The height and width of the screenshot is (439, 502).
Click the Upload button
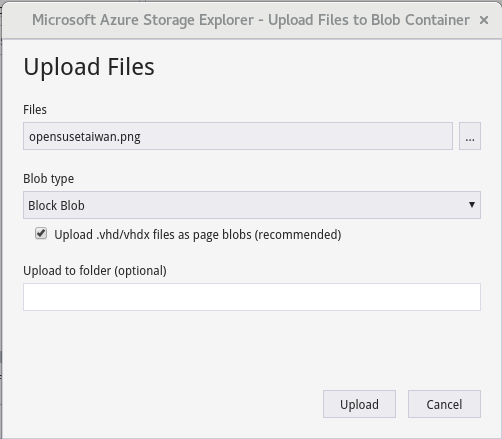click(x=359, y=404)
